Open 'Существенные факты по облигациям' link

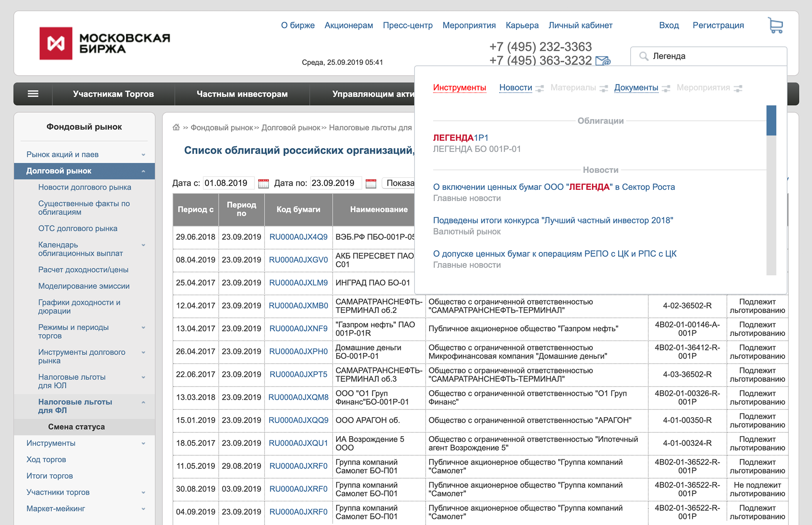pos(84,208)
